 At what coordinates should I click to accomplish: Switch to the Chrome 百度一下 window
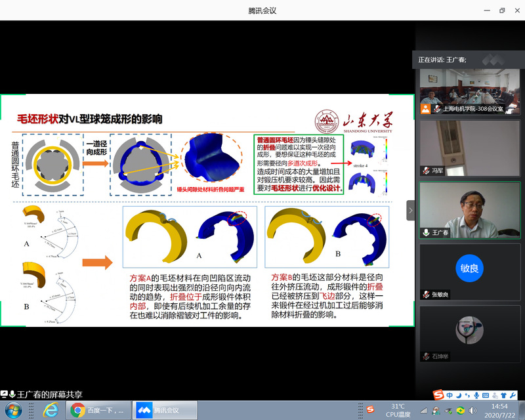(x=98, y=410)
